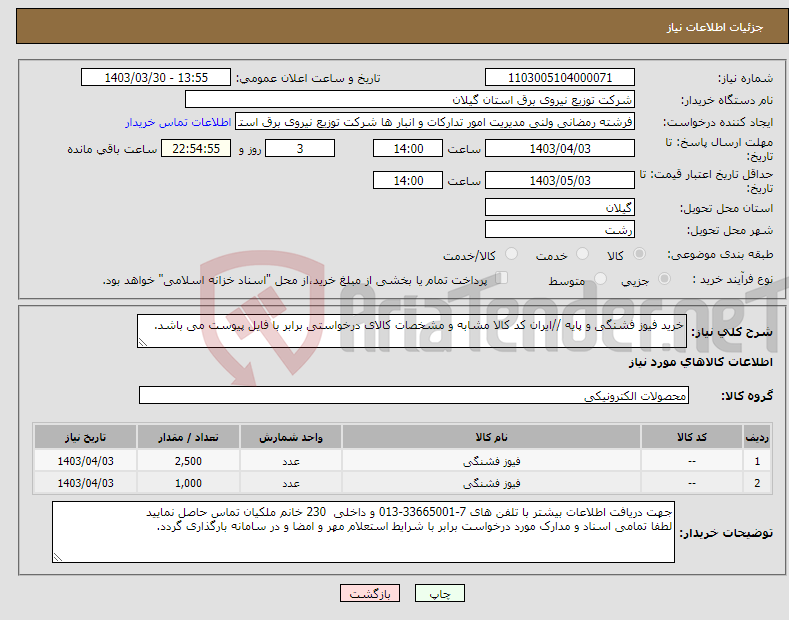This screenshot has height=620, width=789.
Task: Click the response deadline time 14:00 field
Action: pos(408,148)
